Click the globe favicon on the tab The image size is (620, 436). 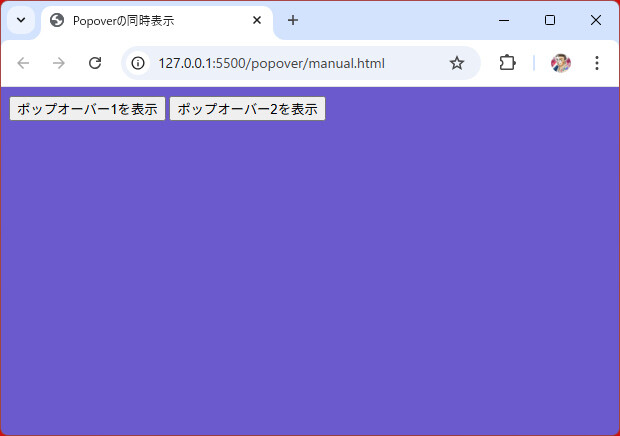(57, 20)
